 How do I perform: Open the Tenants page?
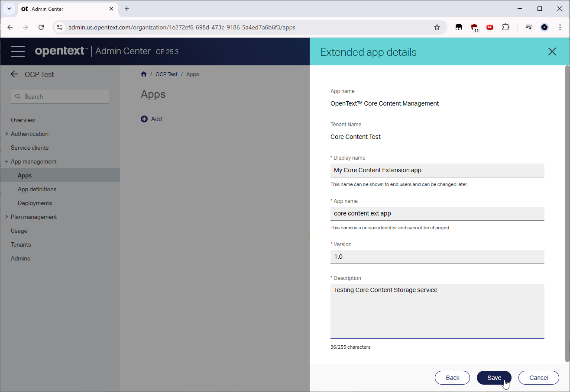pos(21,244)
